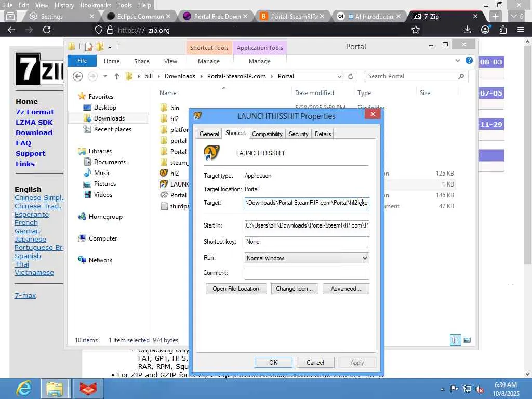Image resolution: width=532 pixels, height=399 pixels.
Task: Open Firefox taskbar icon
Action: tap(88, 389)
